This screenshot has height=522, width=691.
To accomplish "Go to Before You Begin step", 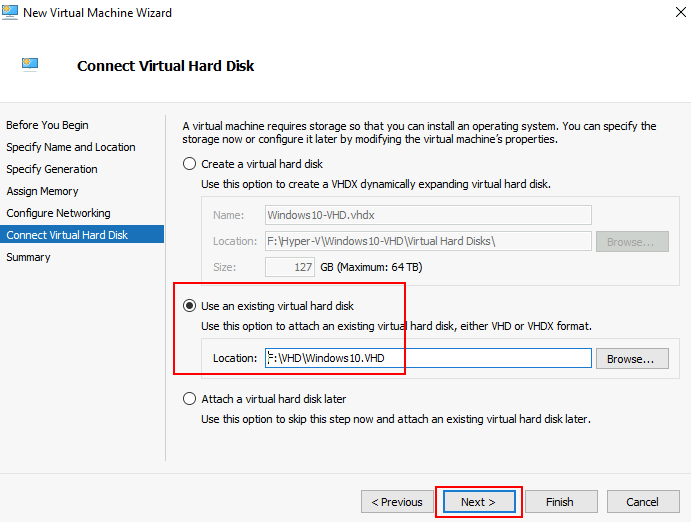I will point(47,125).
